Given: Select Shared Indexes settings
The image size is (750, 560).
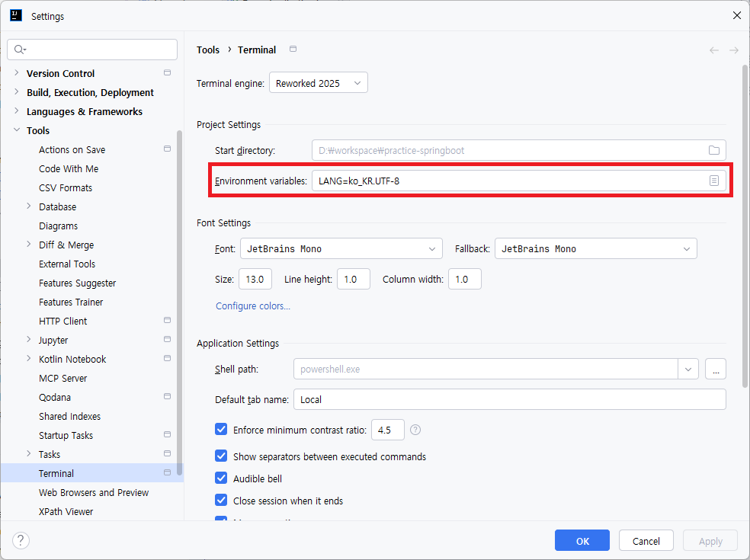Looking at the screenshot, I should pyautogui.click(x=70, y=417).
